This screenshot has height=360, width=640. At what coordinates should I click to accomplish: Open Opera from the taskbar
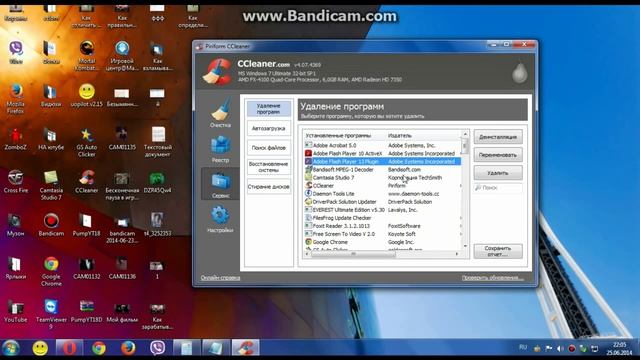click(x=69, y=348)
